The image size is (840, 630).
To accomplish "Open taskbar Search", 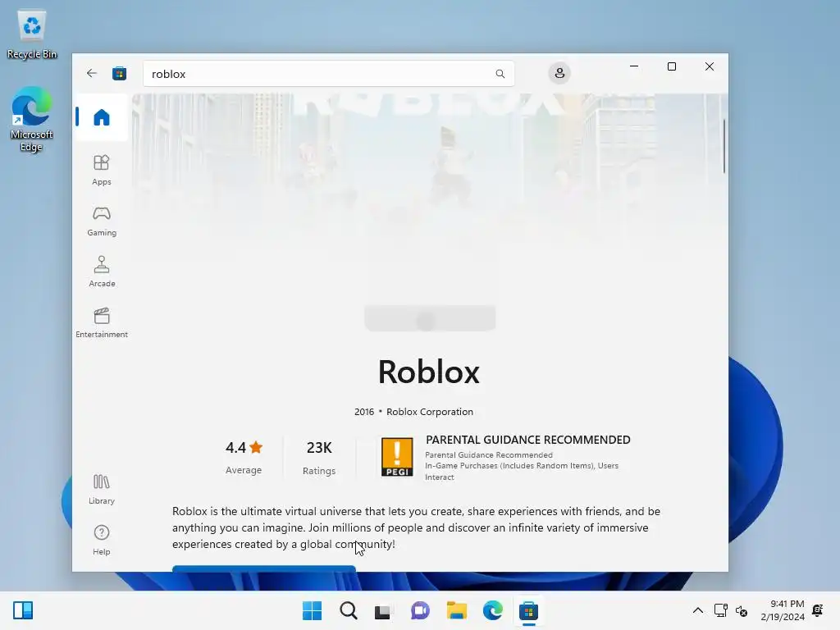I will tap(348, 610).
